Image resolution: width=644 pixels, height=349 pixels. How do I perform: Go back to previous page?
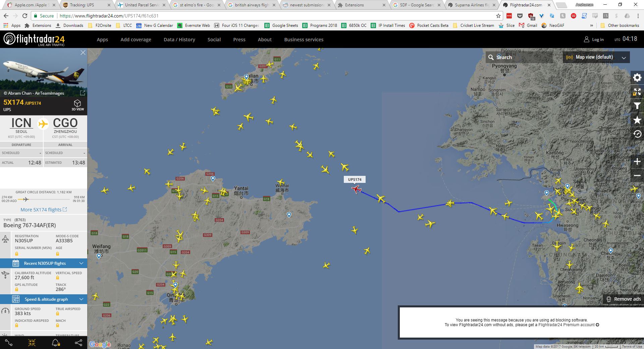tap(6, 16)
